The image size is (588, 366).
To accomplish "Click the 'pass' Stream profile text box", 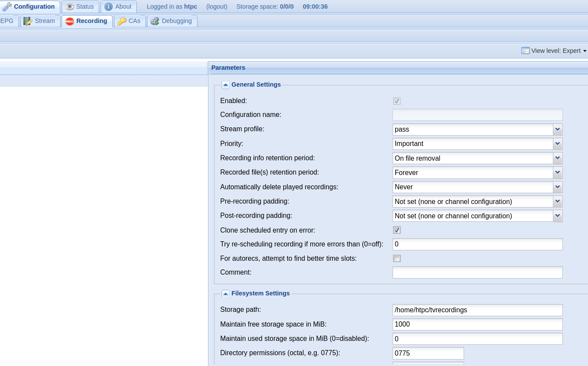I will [x=473, y=129].
